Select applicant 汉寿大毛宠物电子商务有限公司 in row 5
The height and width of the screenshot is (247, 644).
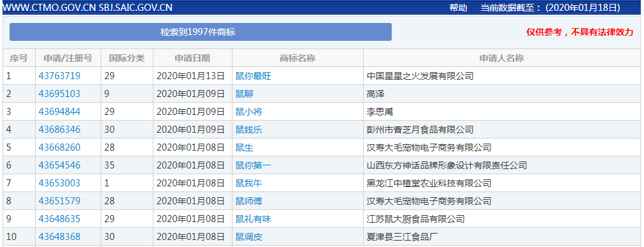coord(429,147)
